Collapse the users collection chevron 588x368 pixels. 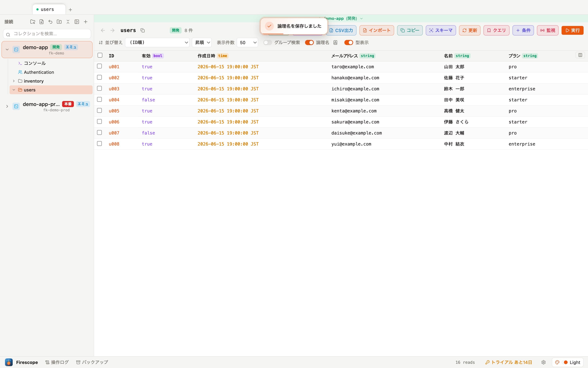click(x=14, y=90)
